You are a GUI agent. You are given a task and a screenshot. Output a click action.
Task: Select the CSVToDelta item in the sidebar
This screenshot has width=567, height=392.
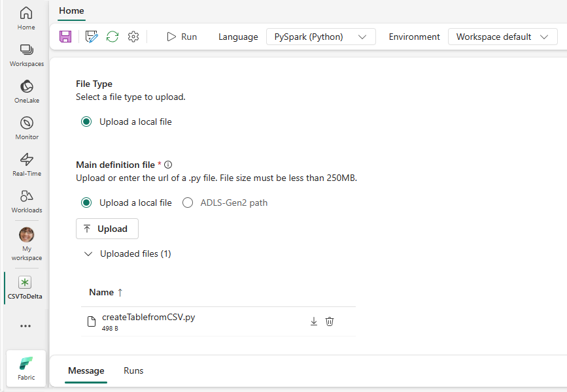click(x=25, y=288)
